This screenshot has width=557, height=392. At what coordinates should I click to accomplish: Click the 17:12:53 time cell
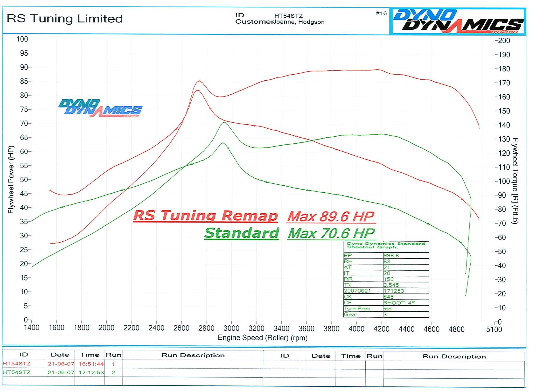pyautogui.click(x=91, y=372)
